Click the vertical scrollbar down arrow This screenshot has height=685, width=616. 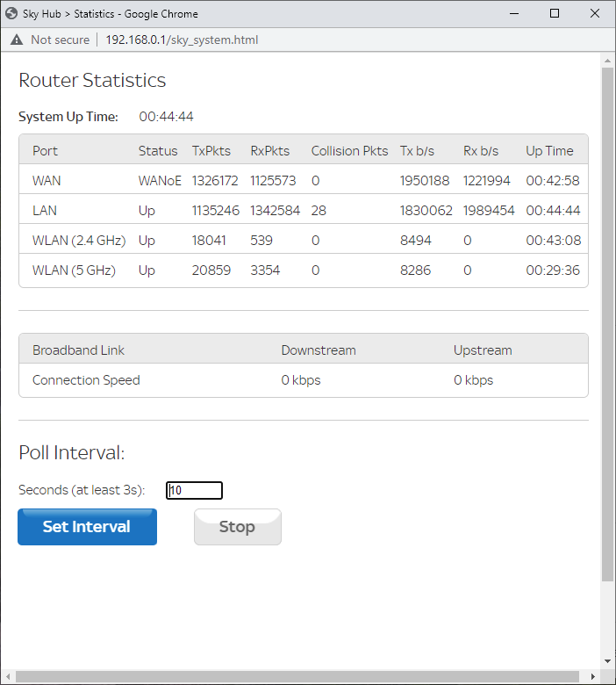click(607, 661)
